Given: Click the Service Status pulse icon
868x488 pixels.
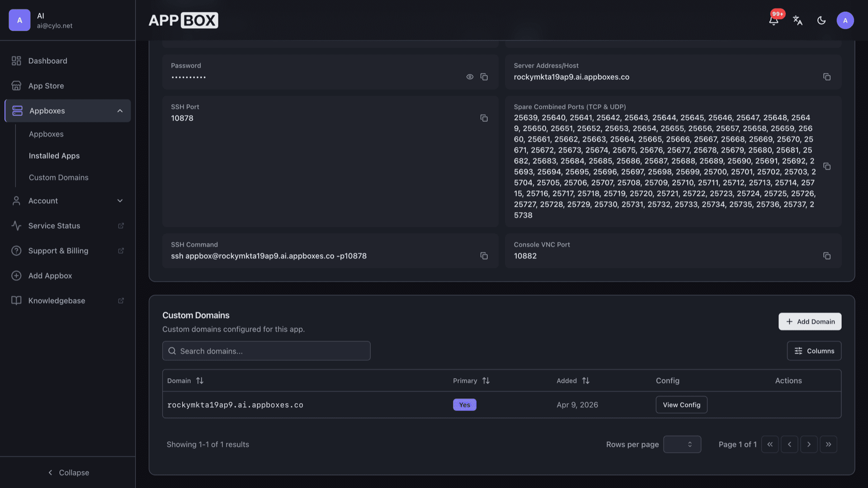Looking at the screenshot, I should (x=16, y=226).
